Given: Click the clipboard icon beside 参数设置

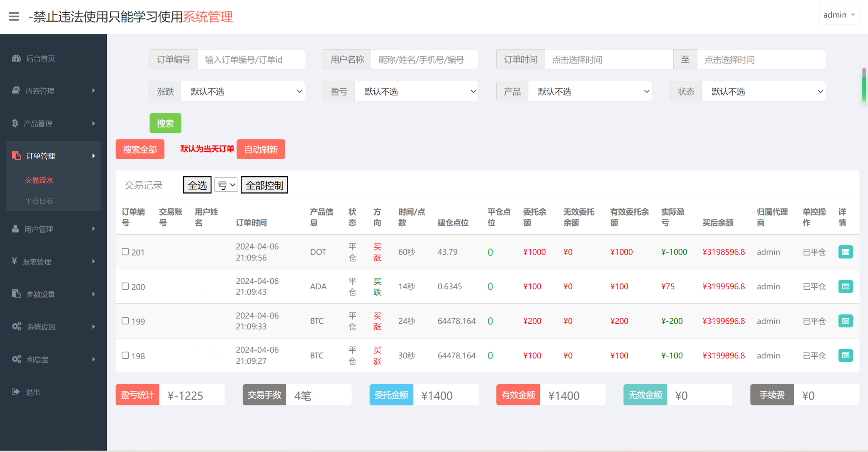Looking at the screenshot, I should 16,294.
